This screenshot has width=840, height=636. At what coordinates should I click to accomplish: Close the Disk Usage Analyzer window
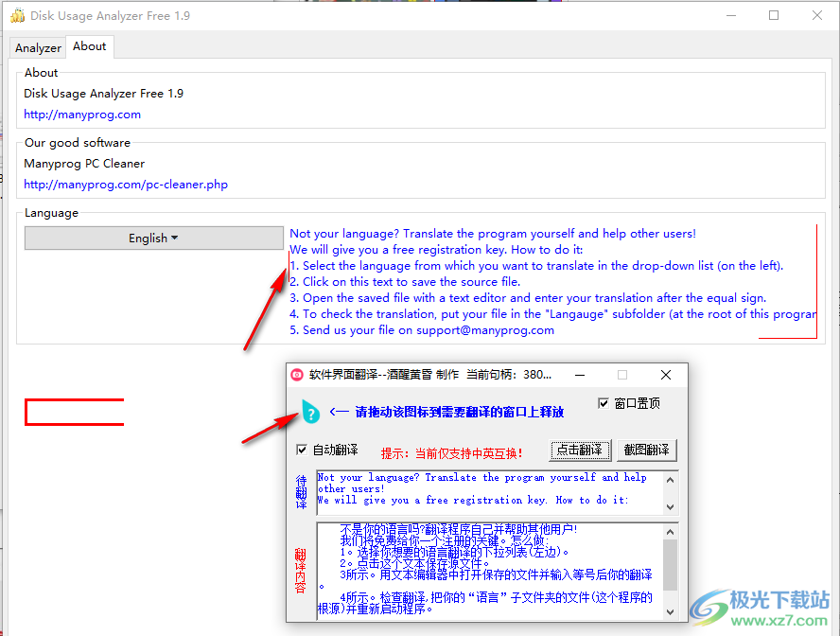[x=817, y=16]
